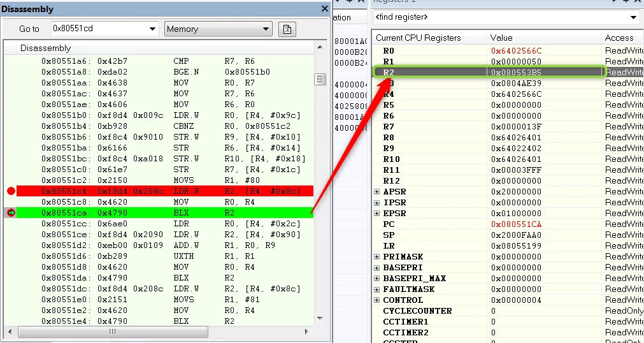Toggle breakpoint at address 0x80551c4
This screenshot has width=644, height=343.
click(x=11, y=191)
